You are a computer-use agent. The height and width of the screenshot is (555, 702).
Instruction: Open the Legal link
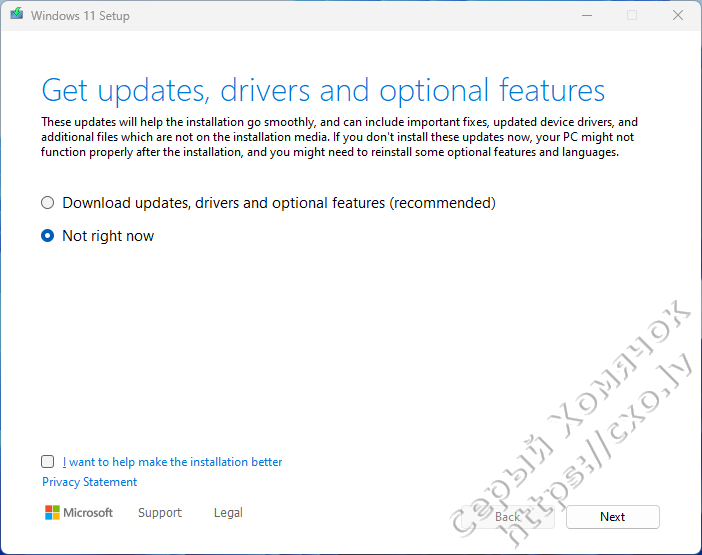coord(228,513)
